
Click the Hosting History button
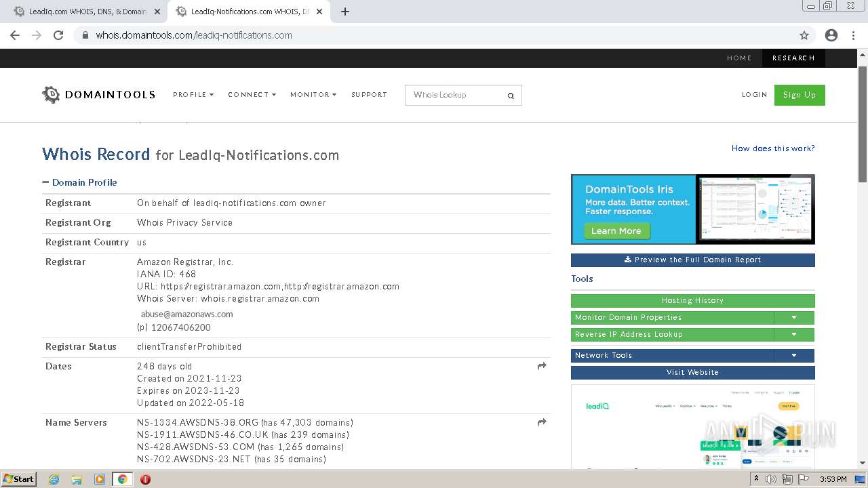pos(692,301)
